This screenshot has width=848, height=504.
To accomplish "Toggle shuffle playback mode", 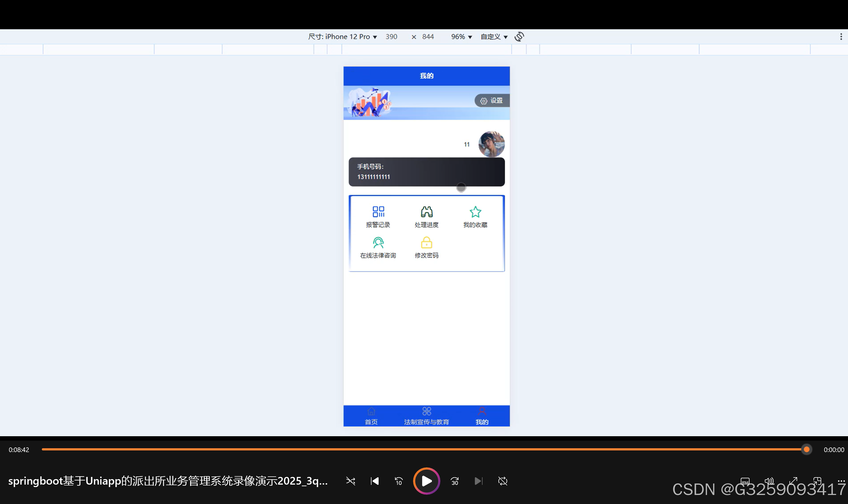I will 350,481.
